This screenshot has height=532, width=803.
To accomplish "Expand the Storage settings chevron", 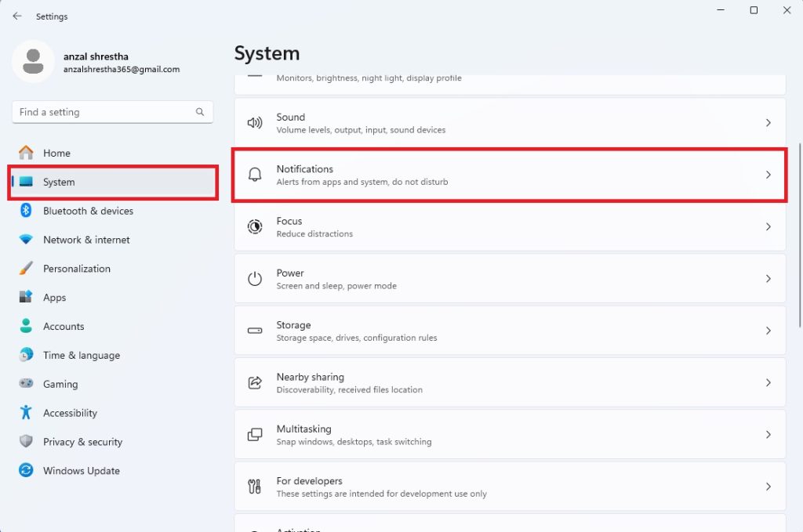I will (768, 331).
